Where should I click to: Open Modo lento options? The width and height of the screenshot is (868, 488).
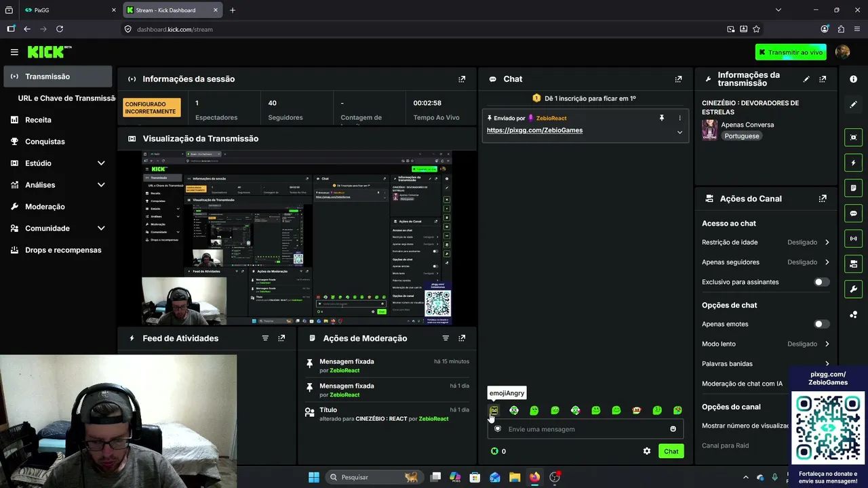pos(766,344)
